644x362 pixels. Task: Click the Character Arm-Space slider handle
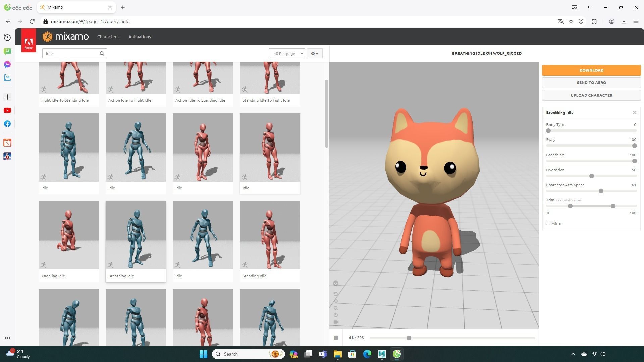pos(601,191)
